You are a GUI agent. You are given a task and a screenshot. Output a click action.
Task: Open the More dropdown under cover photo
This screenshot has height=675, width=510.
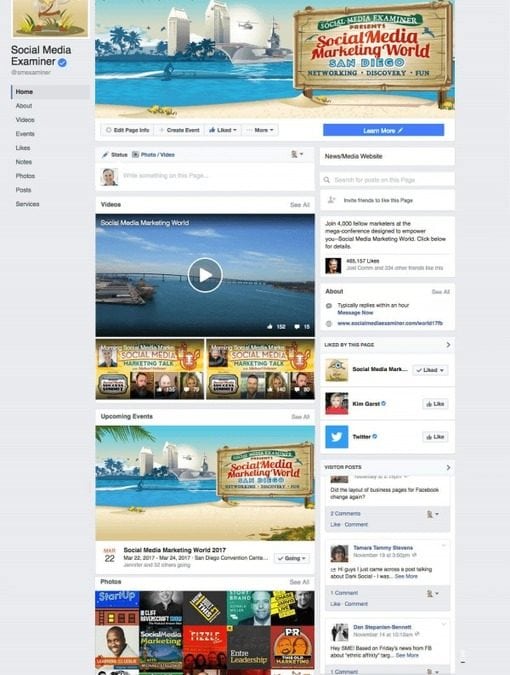click(260, 130)
